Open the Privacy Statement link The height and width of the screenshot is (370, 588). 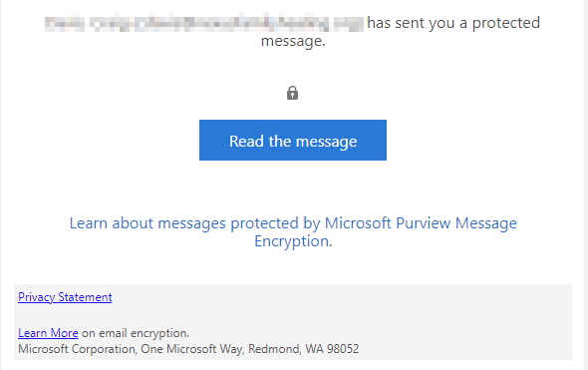coord(65,297)
